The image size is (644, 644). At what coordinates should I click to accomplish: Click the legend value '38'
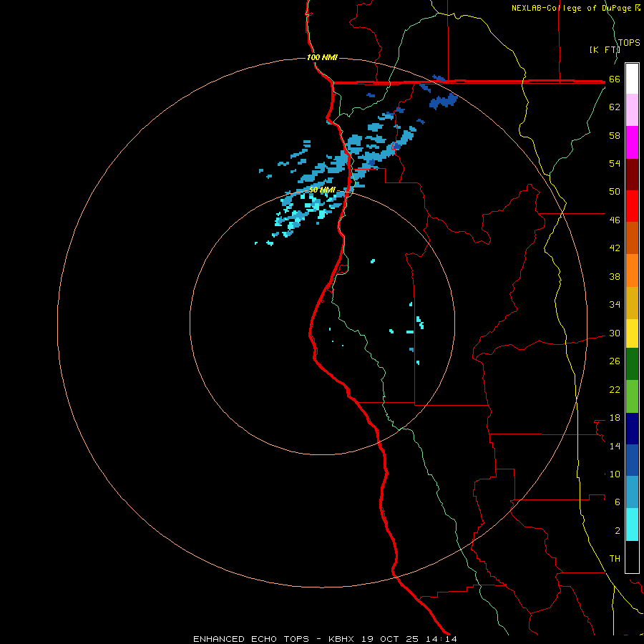click(615, 277)
